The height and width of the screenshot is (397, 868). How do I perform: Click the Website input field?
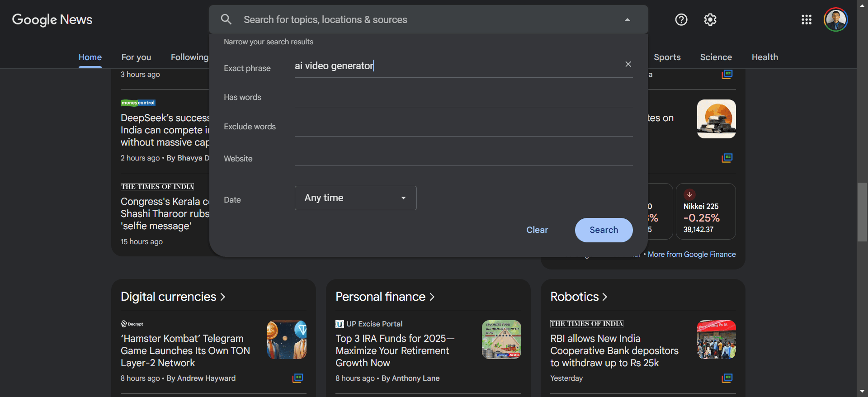(x=463, y=156)
